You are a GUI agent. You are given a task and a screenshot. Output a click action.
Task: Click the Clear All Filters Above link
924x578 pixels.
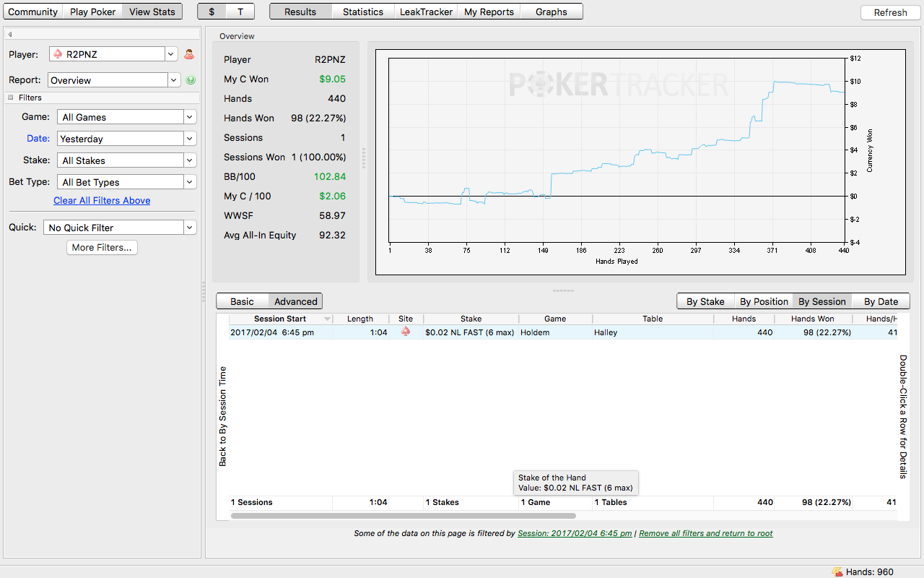(102, 200)
